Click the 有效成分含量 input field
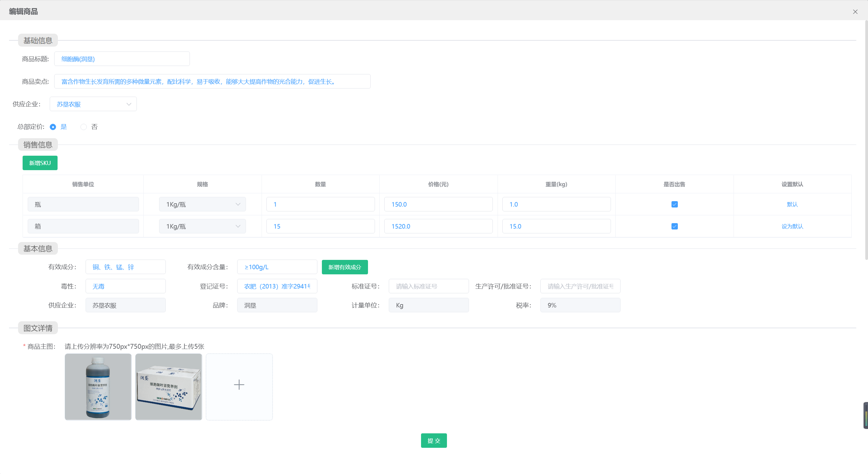This screenshot has height=474, width=868. pos(277,267)
